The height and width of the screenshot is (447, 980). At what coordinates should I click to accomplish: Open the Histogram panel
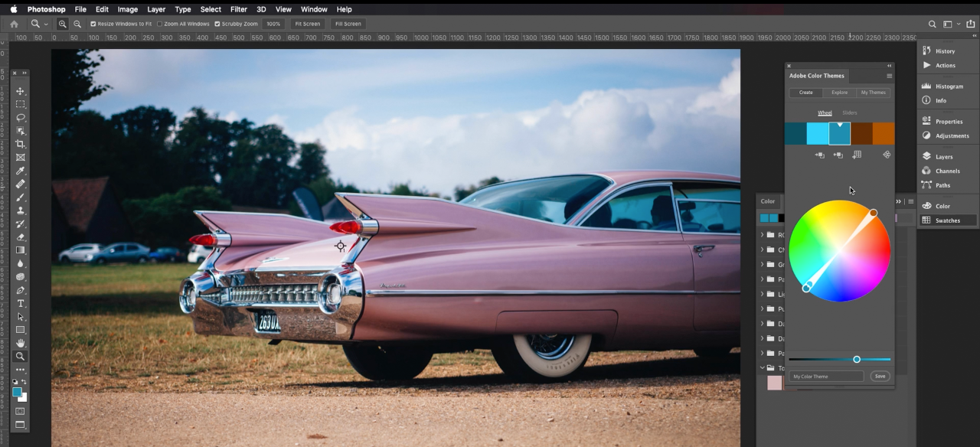point(942,86)
